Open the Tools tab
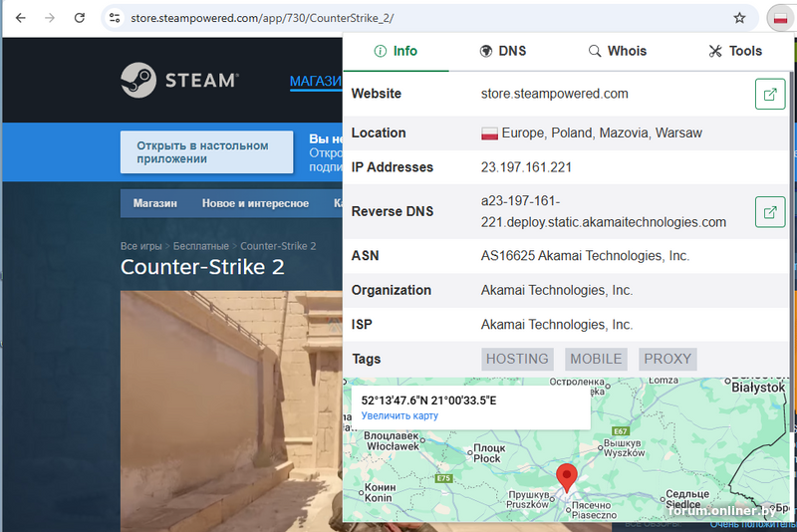 click(735, 51)
